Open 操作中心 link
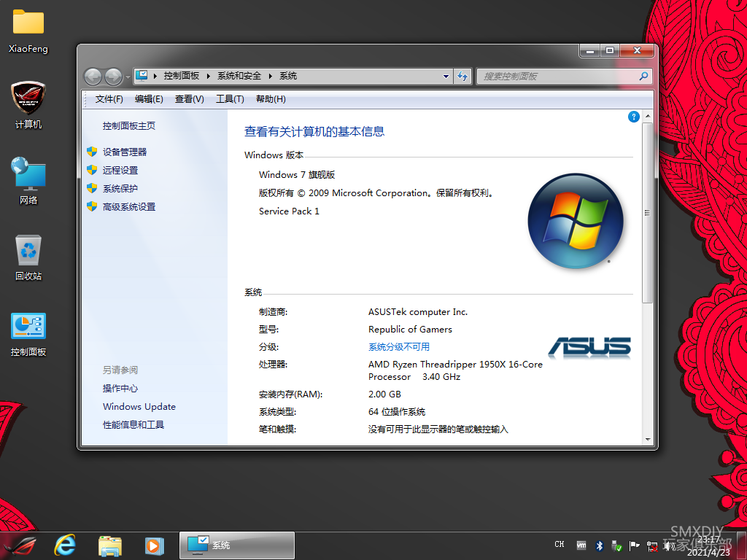Image resolution: width=747 pixels, height=560 pixels. pos(120,389)
